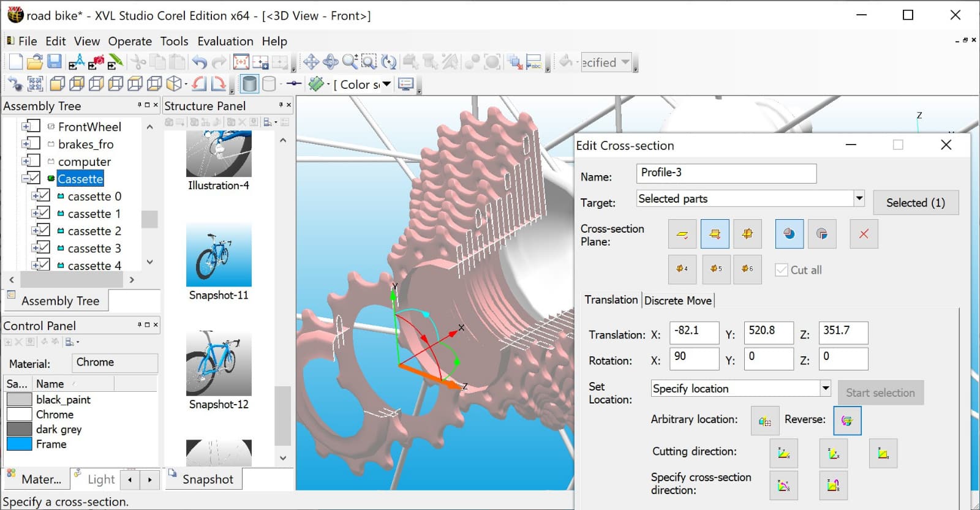This screenshot has height=510, width=980.
Task: Click the 'Selected (1)' button
Action: [915, 203]
